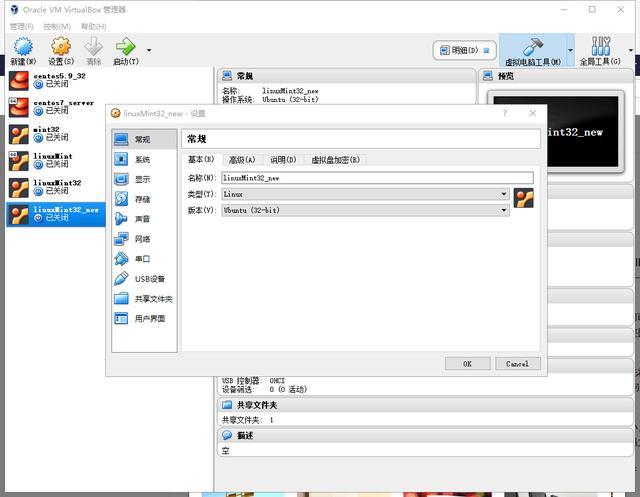Click the Preview (预览) section header

point(556,76)
